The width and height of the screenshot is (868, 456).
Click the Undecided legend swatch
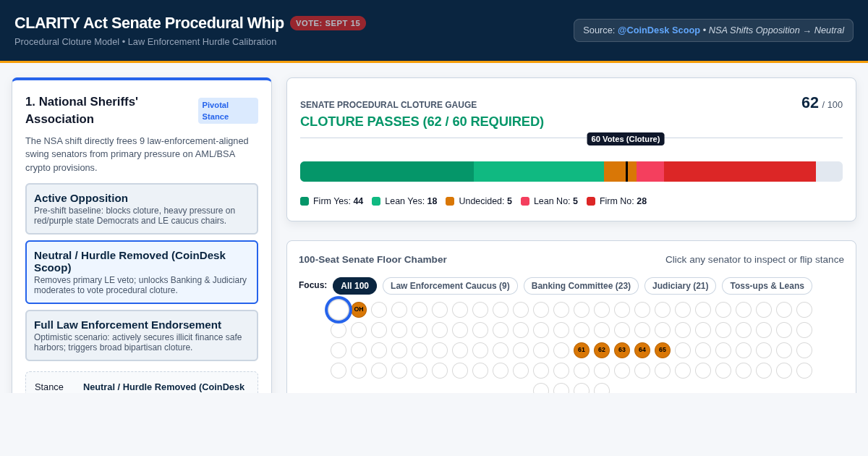[x=450, y=201]
